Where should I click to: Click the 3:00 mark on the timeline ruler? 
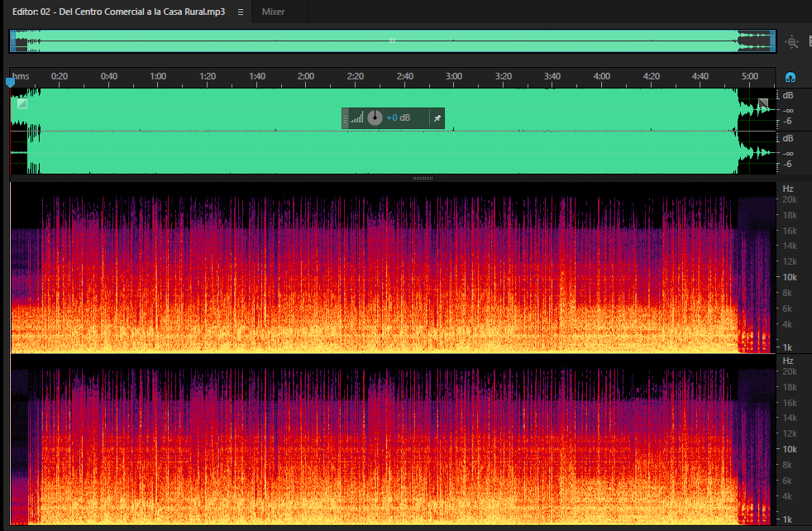coord(454,76)
